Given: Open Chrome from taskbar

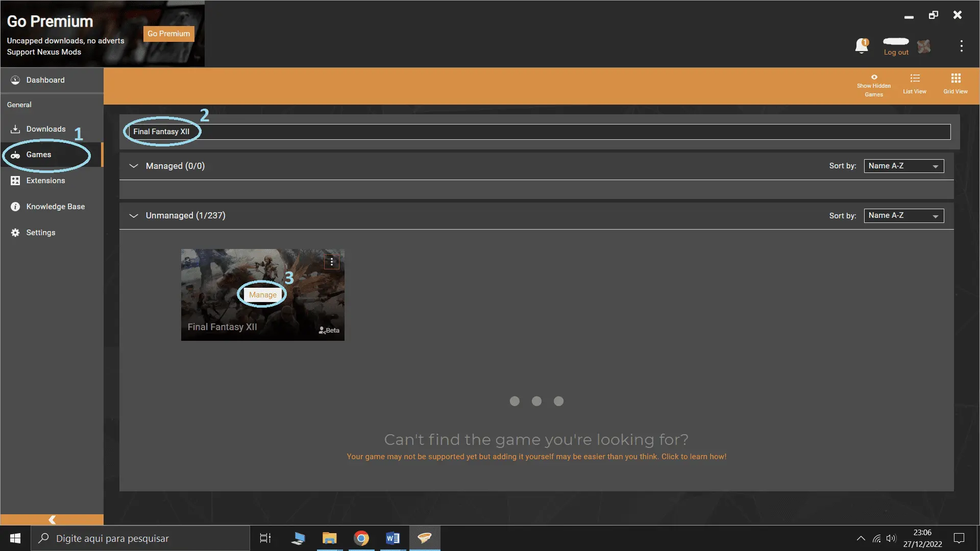Looking at the screenshot, I should point(361,538).
